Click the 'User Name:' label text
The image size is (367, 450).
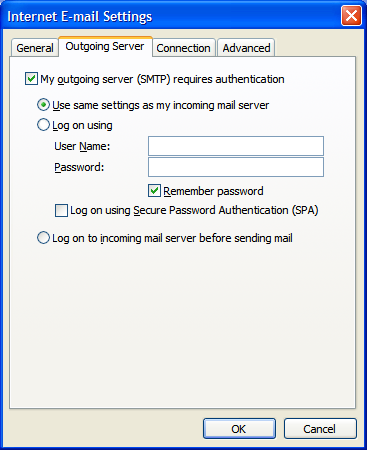click(x=82, y=146)
